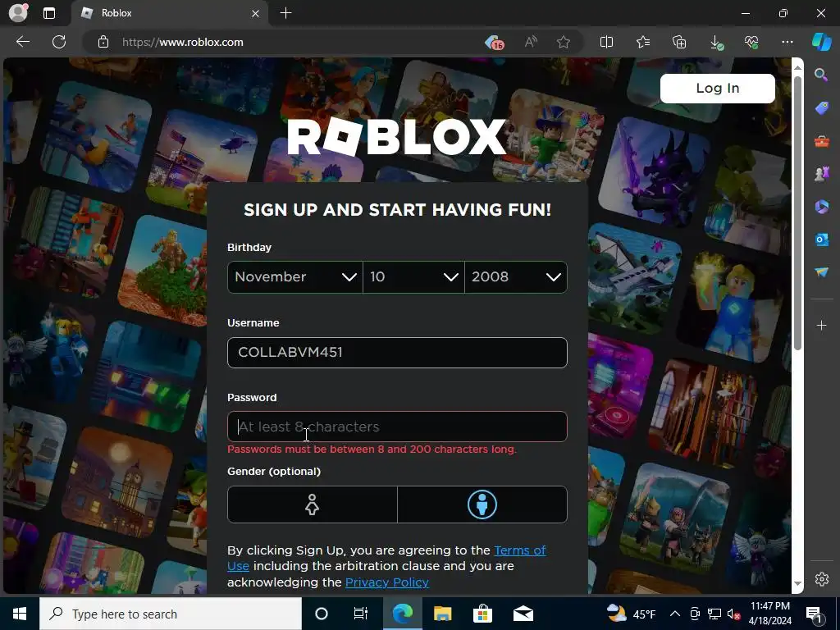Viewport: 840px width, 630px height.
Task: Click the Log In button
Action: pyautogui.click(x=717, y=89)
